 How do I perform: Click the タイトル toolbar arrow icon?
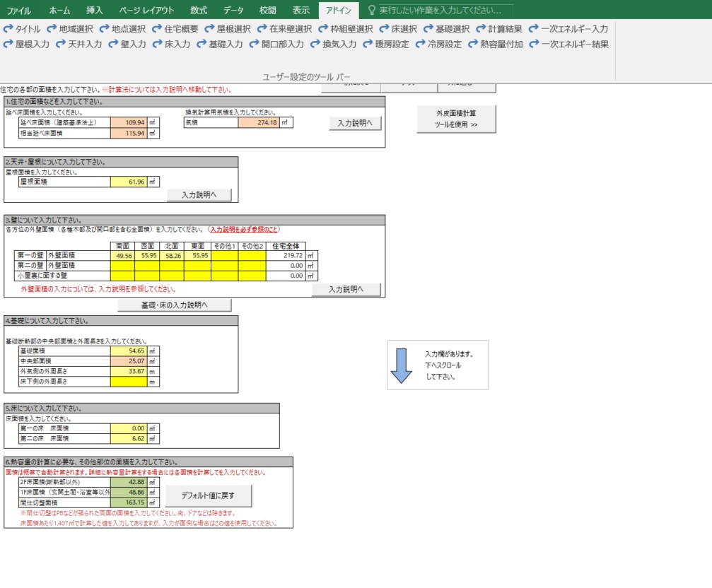(8, 29)
